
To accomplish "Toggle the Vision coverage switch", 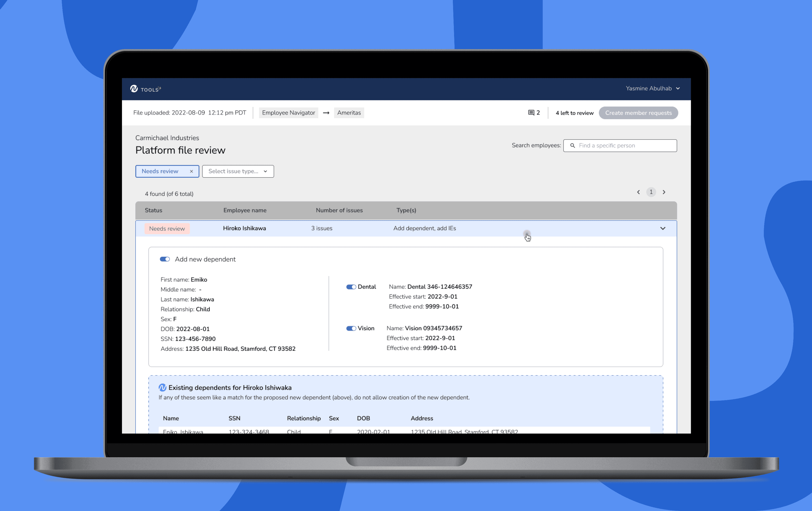I will [x=351, y=328].
